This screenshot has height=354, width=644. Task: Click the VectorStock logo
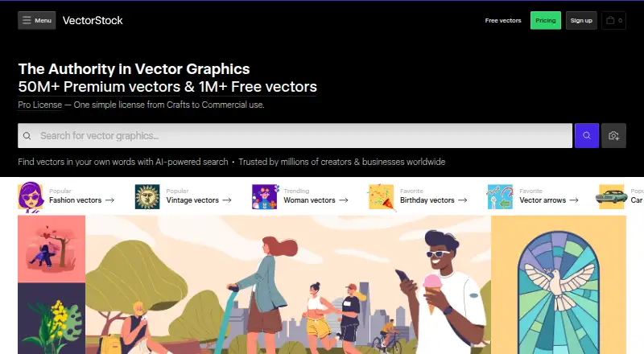93,21
